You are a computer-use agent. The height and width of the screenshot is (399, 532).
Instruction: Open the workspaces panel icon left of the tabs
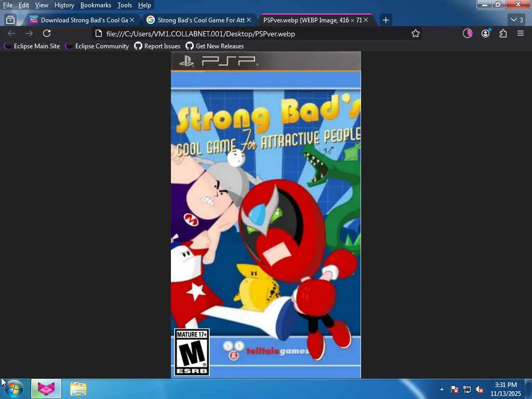pyautogui.click(x=10, y=20)
